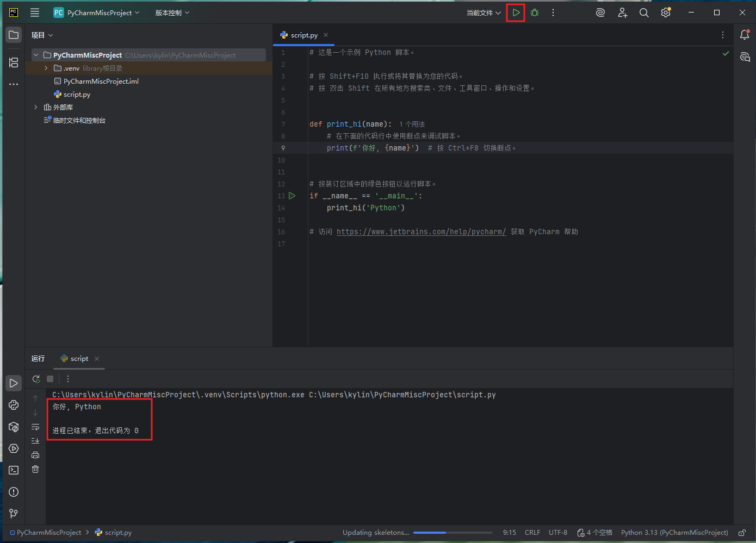
Task: Open the main hamburger menu
Action: point(35,13)
